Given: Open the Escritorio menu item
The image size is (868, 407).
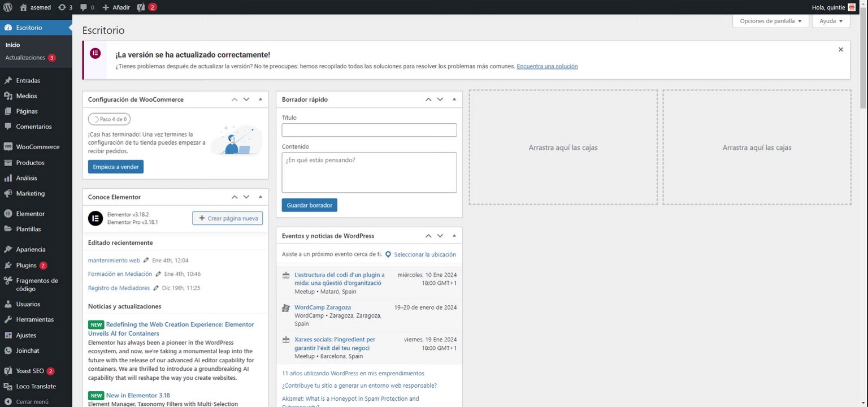Looking at the screenshot, I should point(36,28).
